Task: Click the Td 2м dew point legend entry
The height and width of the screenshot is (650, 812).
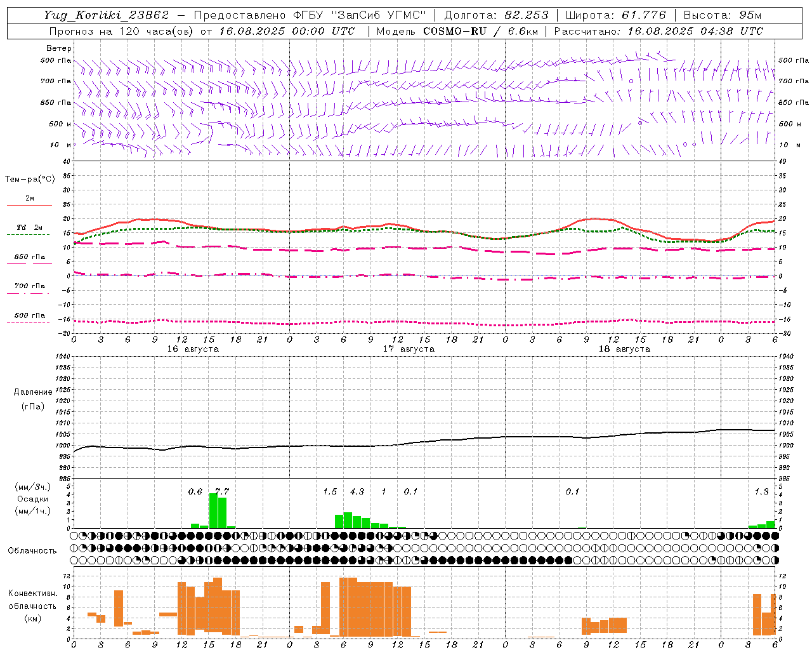Action: (x=30, y=227)
